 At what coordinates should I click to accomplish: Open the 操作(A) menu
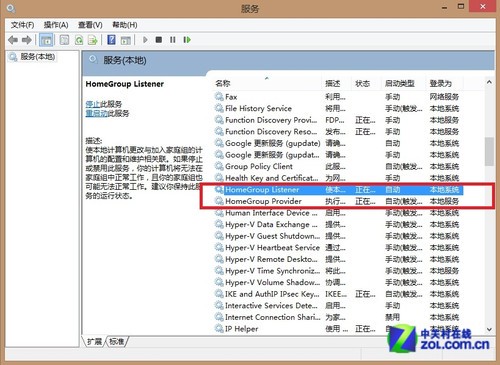(x=56, y=25)
